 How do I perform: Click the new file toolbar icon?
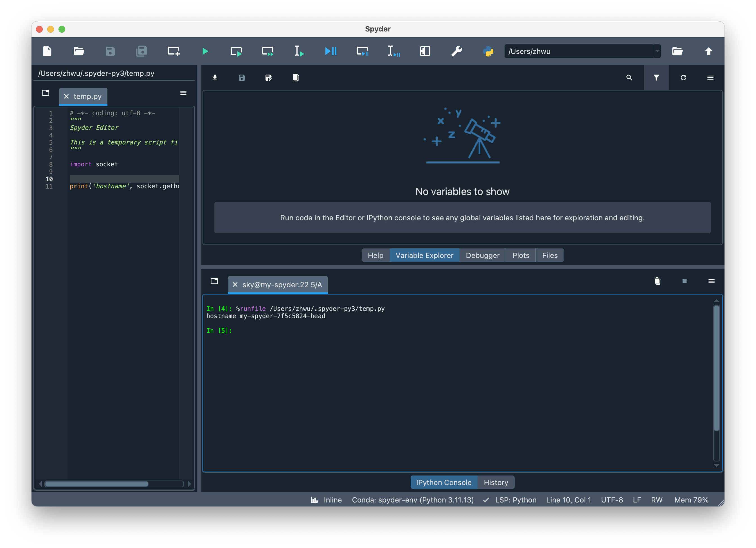tap(47, 51)
